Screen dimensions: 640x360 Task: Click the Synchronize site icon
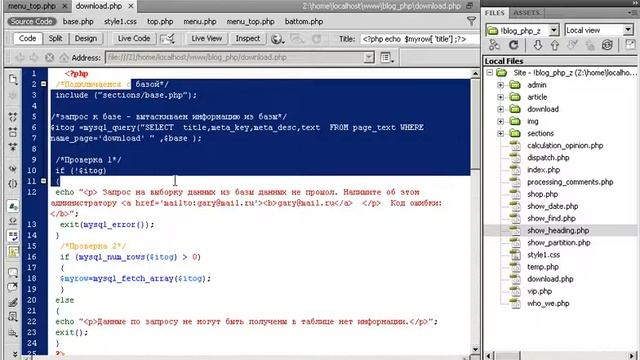pyautogui.click(x=607, y=45)
